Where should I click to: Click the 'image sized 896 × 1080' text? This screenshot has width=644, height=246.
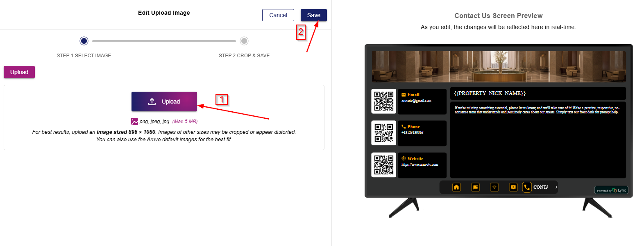pyautogui.click(x=126, y=132)
